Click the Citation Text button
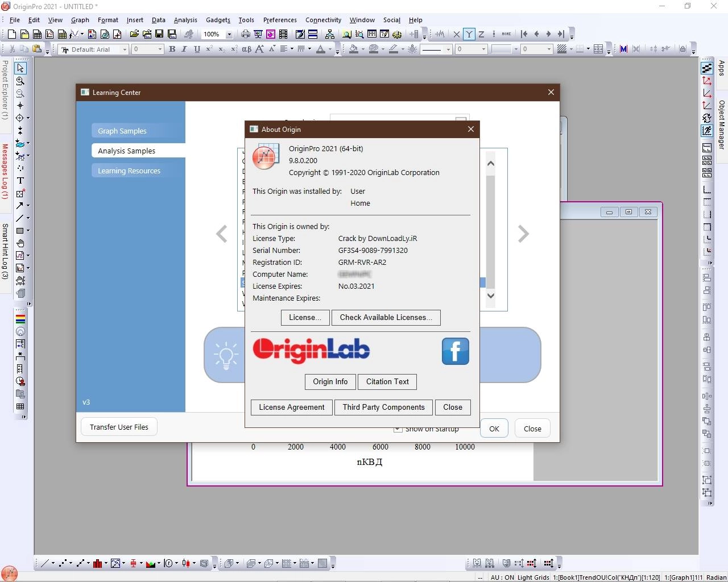This screenshot has width=728, height=582. [x=387, y=382]
